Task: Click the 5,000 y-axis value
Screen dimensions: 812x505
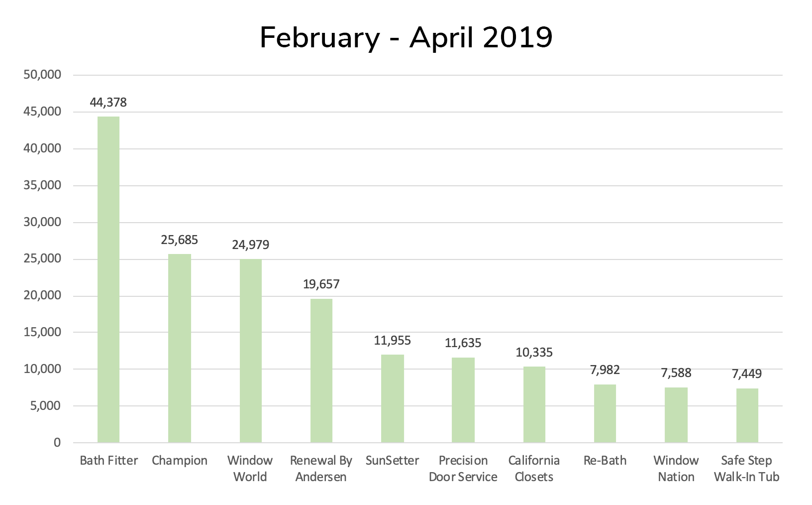Action: pos(46,406)
